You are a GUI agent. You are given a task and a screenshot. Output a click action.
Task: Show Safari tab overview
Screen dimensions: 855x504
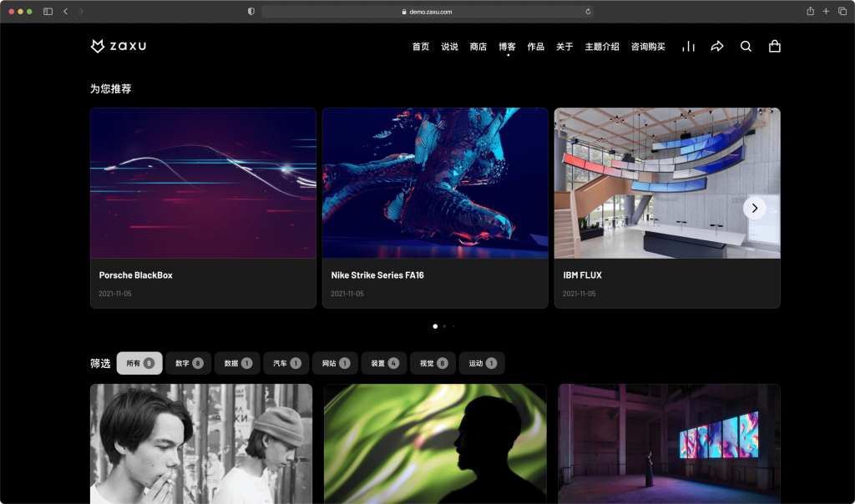pyautogui.click(x=842, y=12)
